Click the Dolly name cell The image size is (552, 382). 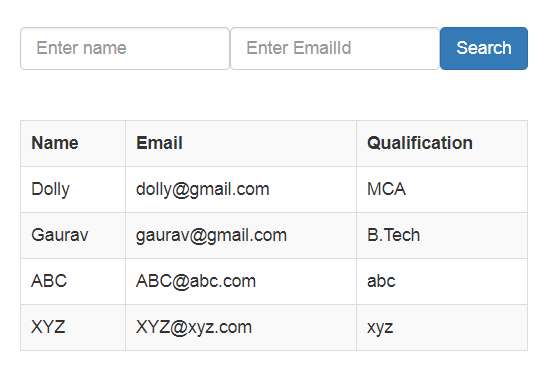[73, 189]
